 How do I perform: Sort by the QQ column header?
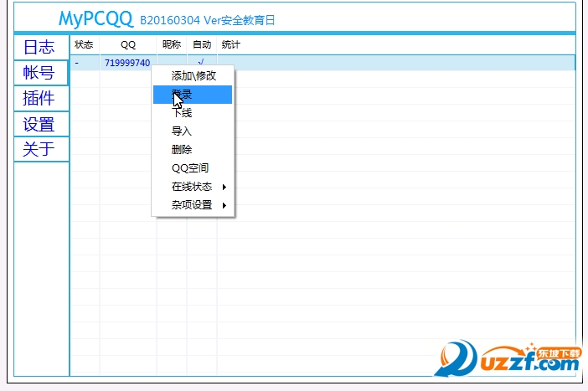click(x=128, y=44)
